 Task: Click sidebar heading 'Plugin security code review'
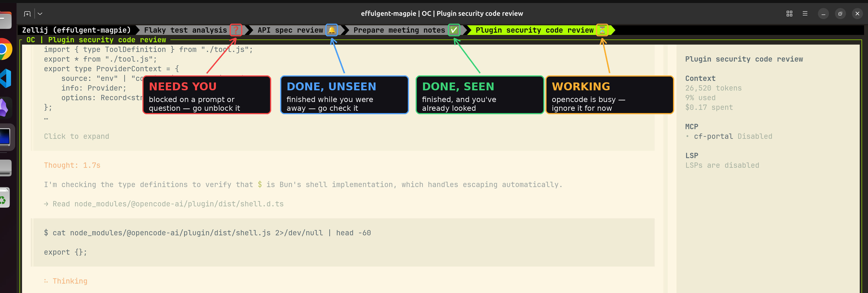(x=744, y=59)
